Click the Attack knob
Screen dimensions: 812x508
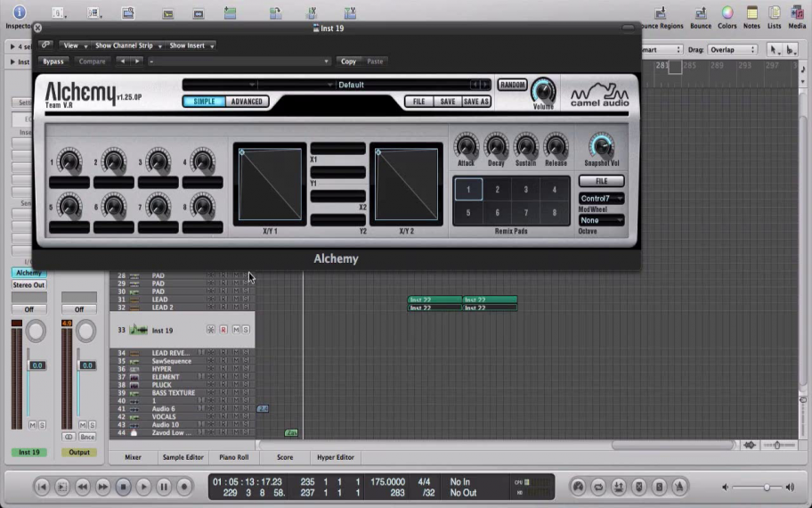point(466,147)
